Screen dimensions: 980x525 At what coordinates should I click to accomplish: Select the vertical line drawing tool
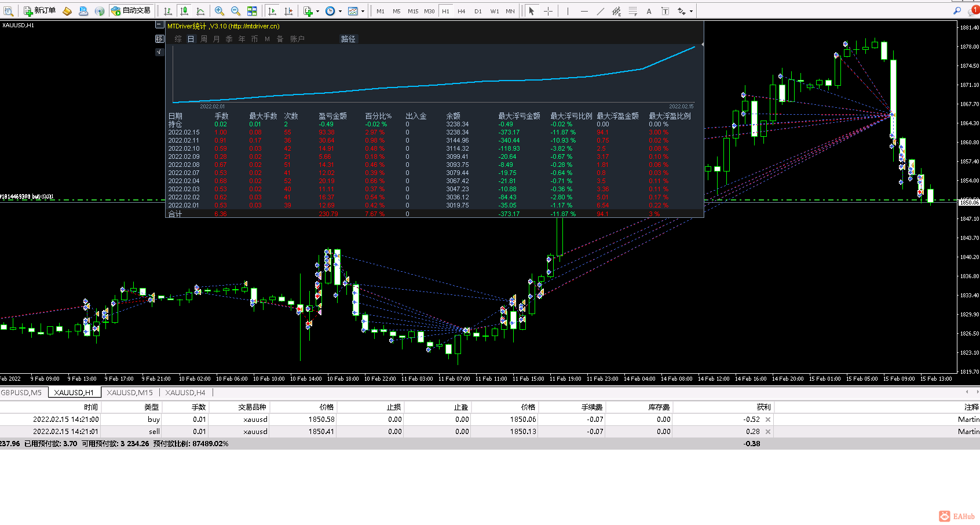coord(568,10)
